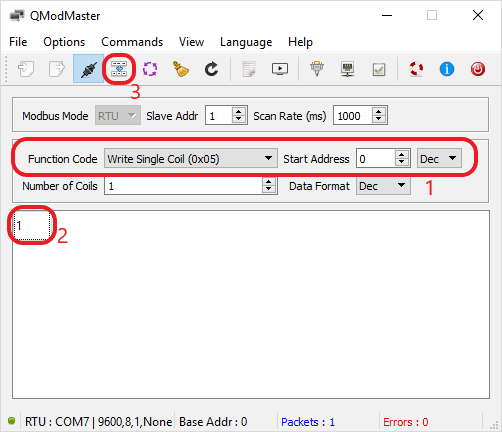Click the Slave Addr label
The width and height of the screenshot is (502, 432).
[172, 116]
